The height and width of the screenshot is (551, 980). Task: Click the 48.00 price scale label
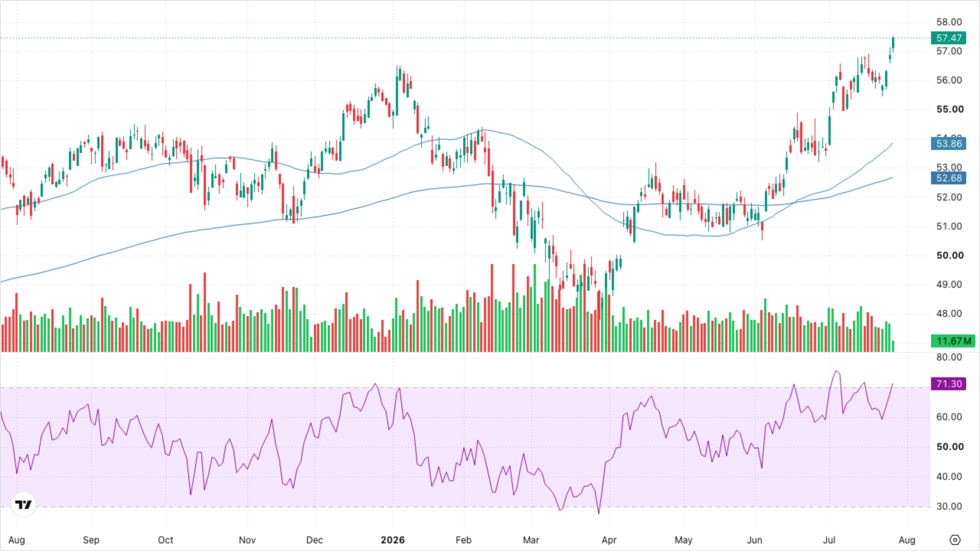(949, 313)
